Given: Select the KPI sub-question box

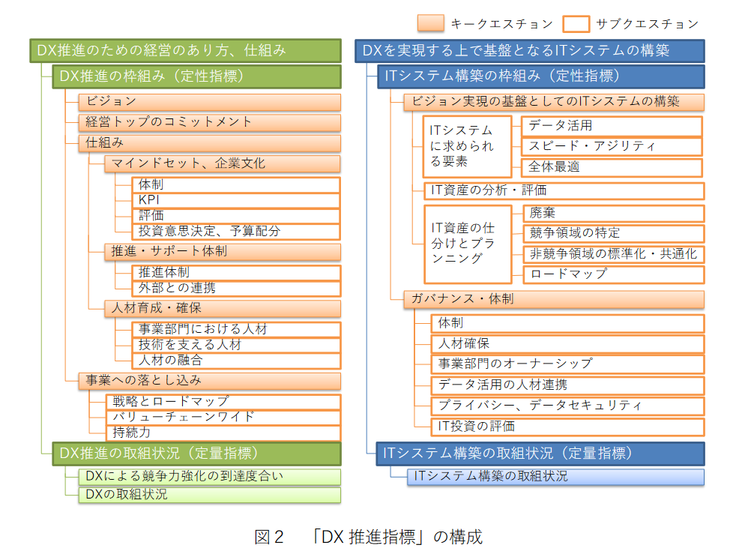Looking at the screenshot, I should [x=236, y=200].
